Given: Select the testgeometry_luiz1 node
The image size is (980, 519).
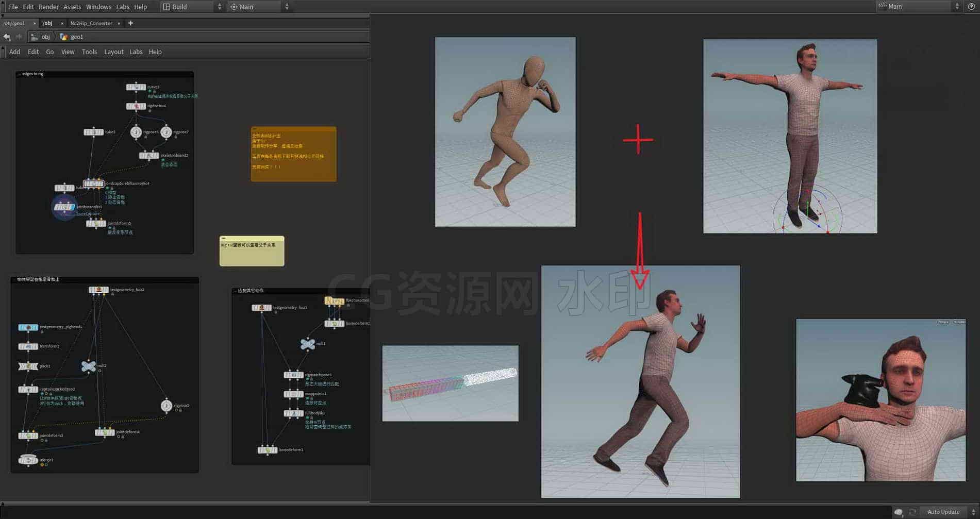Looking at the screenshot, I should 261,308.
